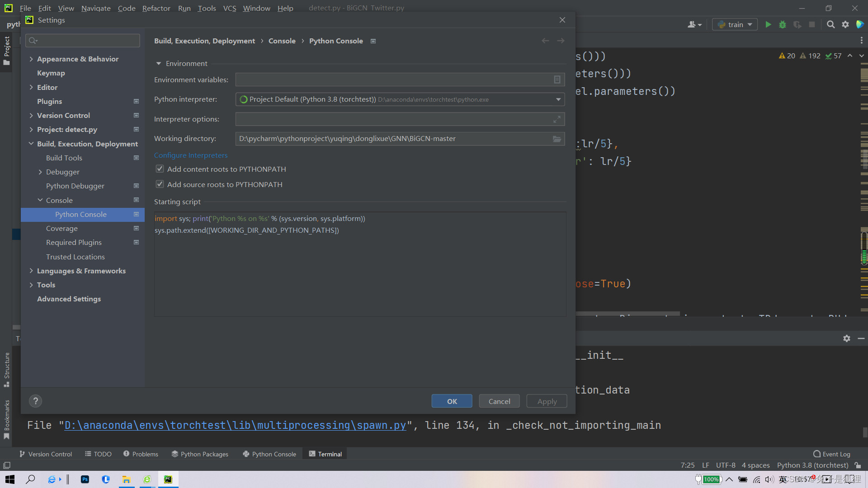Expand Project: detect.py settings

click(31, 130)
